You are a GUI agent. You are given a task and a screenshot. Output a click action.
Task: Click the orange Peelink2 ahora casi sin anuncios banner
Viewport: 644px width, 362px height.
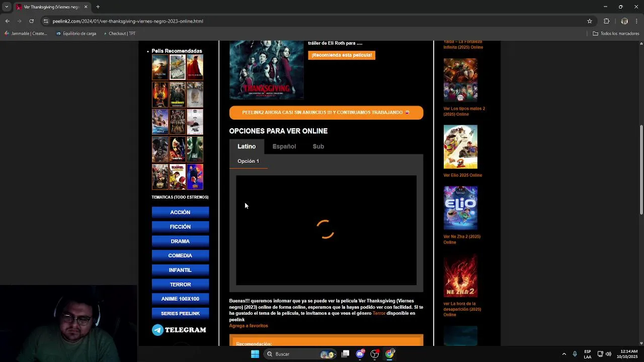click(x=326, y=113)
